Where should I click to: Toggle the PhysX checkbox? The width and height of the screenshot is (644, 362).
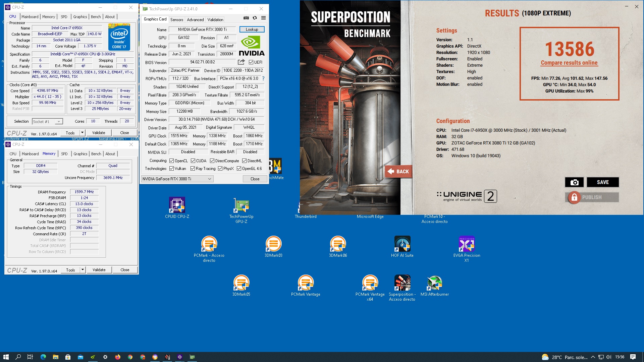[x=220, y=169]
